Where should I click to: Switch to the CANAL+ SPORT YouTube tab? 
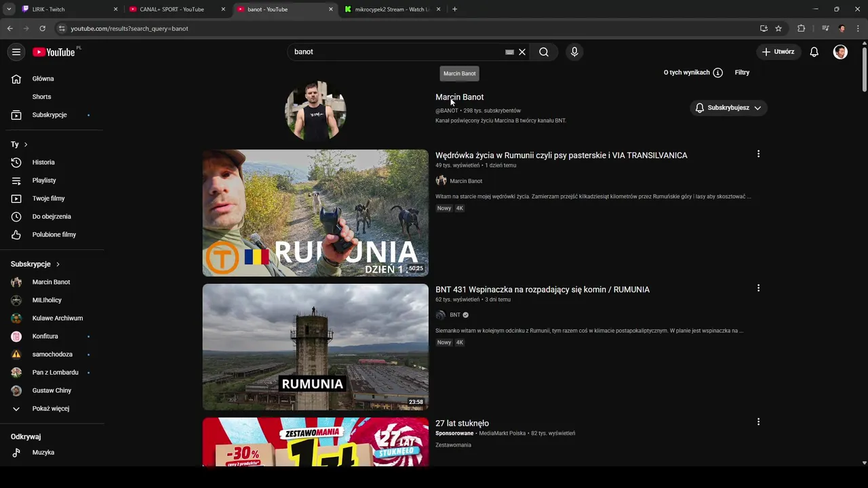click(176, 9)
